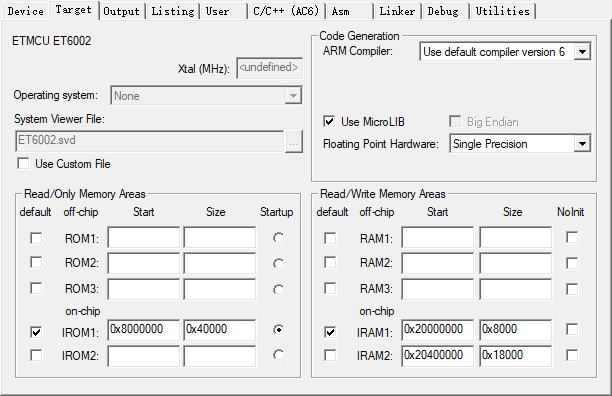The width and height of the screenshot is (612, 396).
Task: Toggle the Big Endian checkbox
Action: [455, 121]
